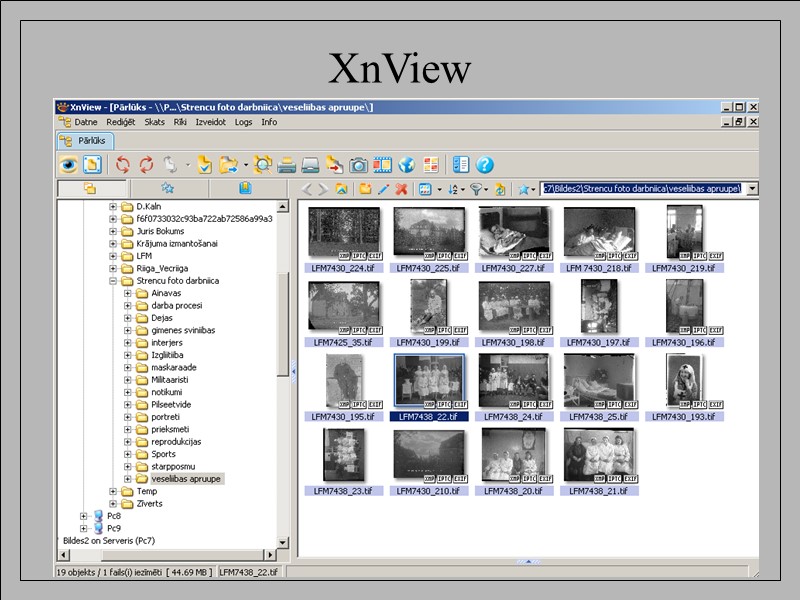This screenshot has width=800, height=600.
Task: Select the portreti folder
Action: click(x=165, y=417)
